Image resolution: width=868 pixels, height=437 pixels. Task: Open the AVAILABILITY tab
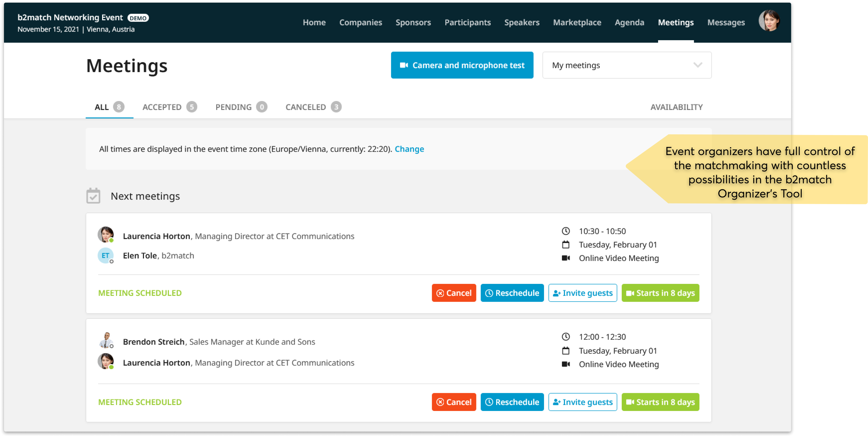coord(676,107)
